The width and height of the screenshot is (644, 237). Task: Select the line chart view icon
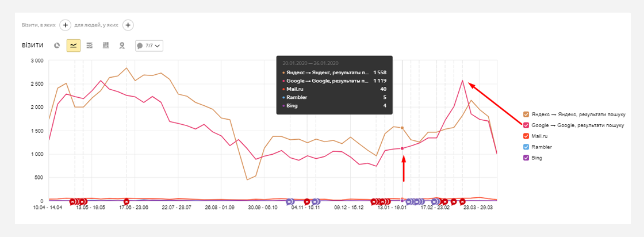[x=74, y=45]
